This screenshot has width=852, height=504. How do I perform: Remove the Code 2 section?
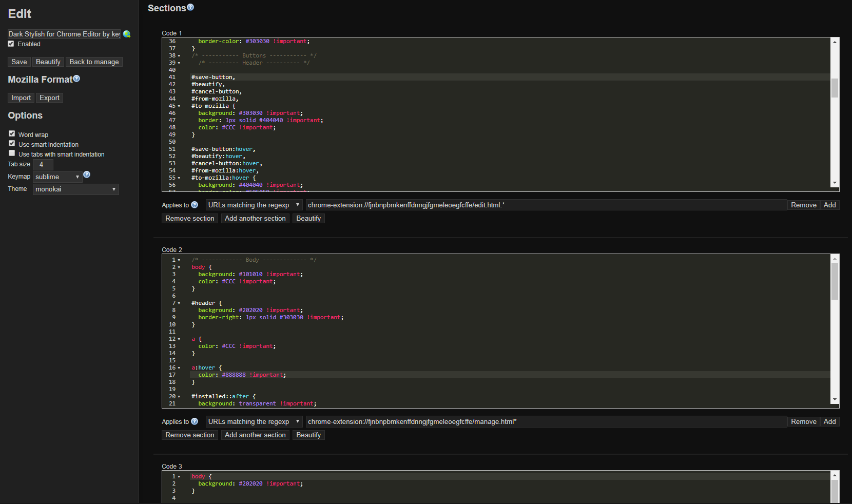coord(189,435)
